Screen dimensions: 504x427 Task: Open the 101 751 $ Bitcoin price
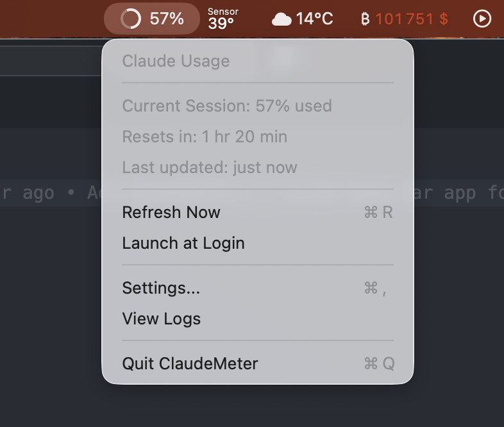tap(412, 19)
